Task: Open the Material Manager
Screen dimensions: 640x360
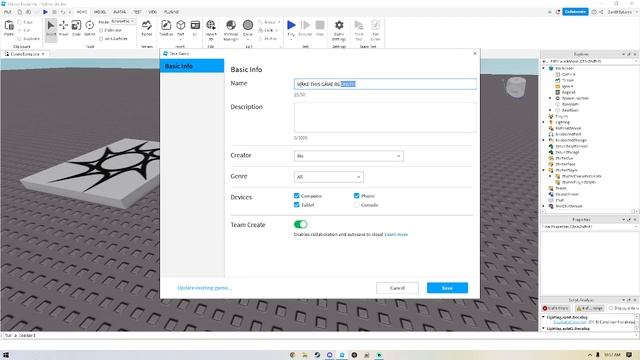Action: [231, 30]
